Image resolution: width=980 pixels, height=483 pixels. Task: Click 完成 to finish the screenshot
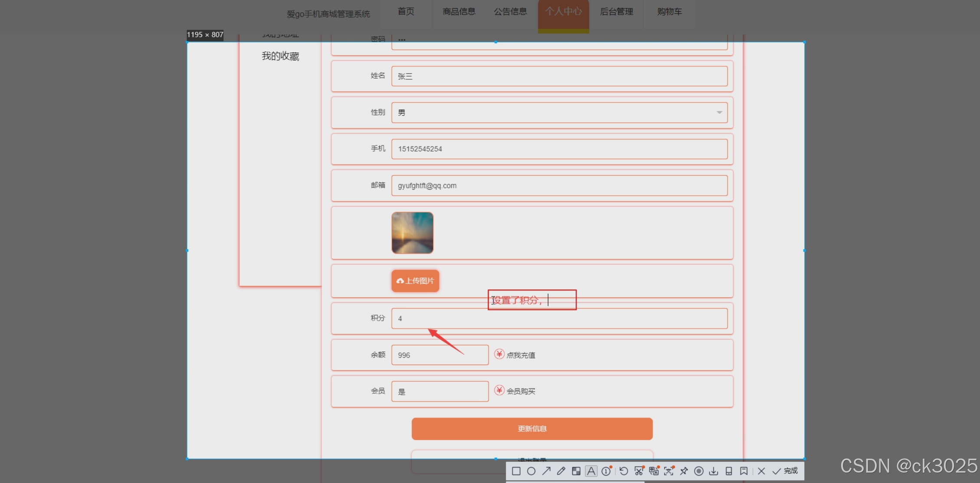coord(786,471)
